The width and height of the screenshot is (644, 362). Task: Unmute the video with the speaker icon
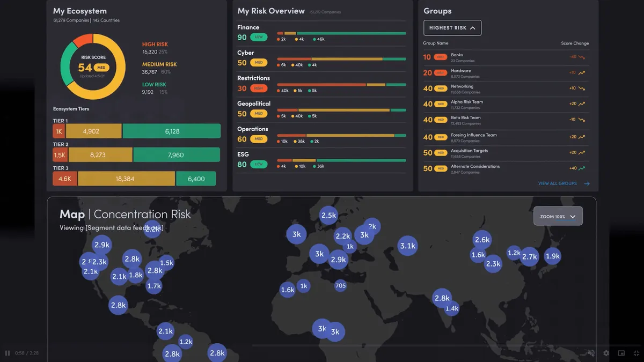pyautogui.click(x=591, y=353)
